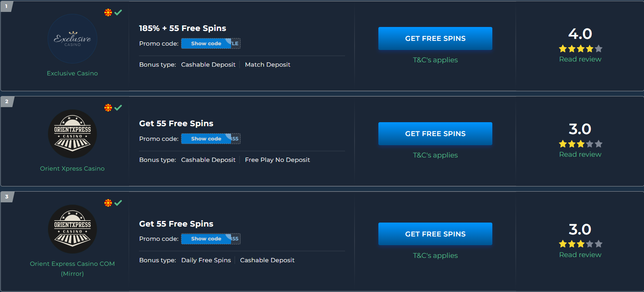This screenshot has height=292, width=644.
Task: Show code for the Mirror casino offer
Action: [x=211, y=239]
